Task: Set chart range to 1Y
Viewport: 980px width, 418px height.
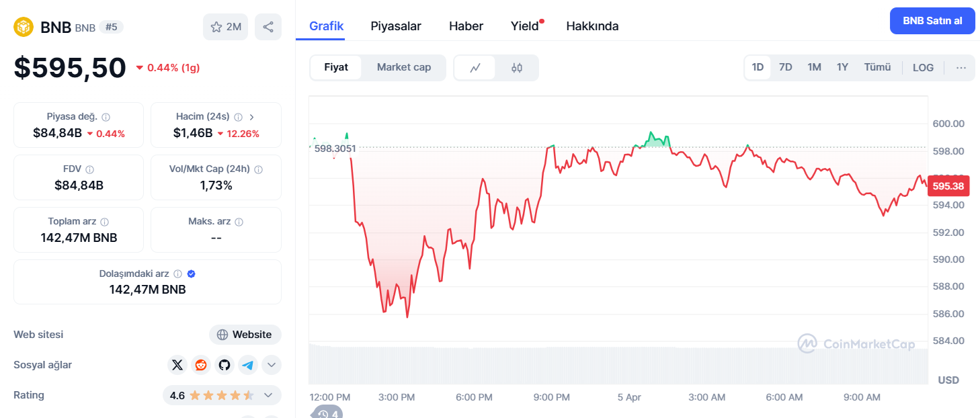Action: [842, 67]
